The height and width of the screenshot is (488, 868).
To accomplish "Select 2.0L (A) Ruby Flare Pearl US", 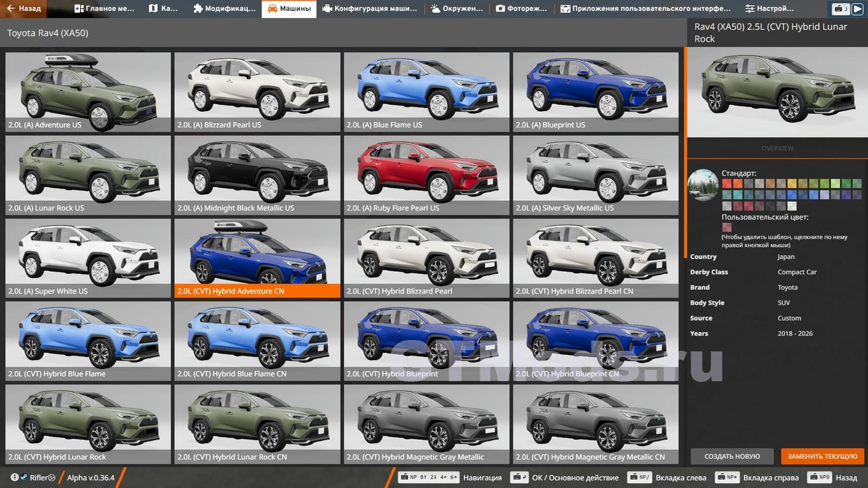I will point(426,175).
